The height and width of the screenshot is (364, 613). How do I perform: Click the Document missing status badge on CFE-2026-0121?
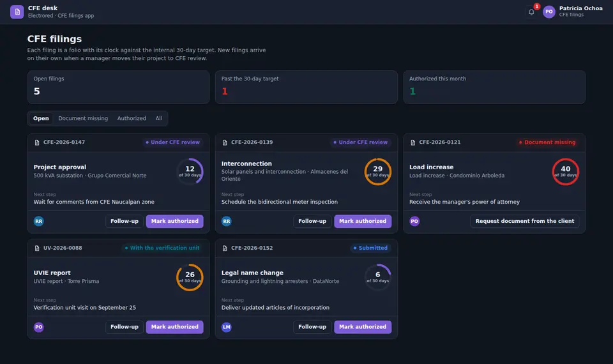(x=547, y=142)
